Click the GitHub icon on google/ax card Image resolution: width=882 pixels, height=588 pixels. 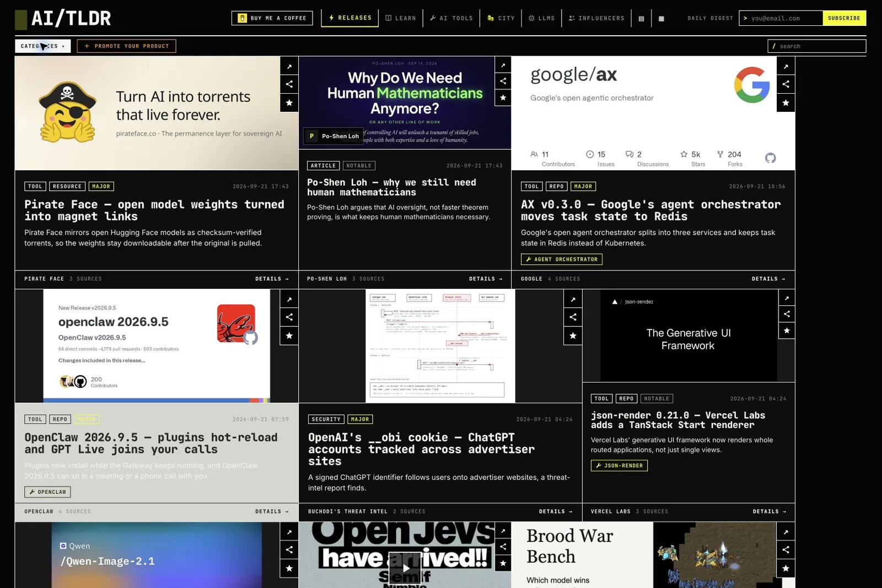click(771, 158)
